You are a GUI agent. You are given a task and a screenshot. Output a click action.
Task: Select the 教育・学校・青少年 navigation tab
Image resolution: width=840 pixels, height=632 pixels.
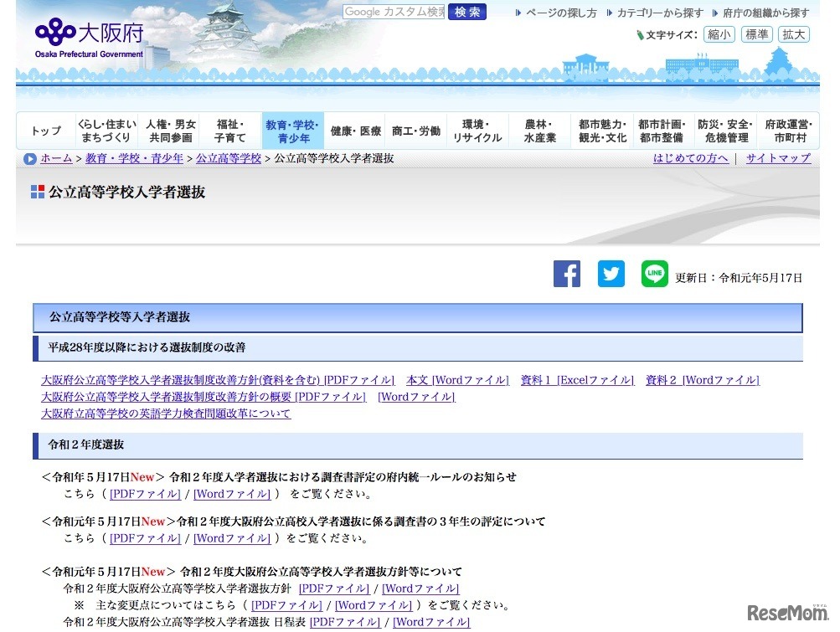pos(292,131)
